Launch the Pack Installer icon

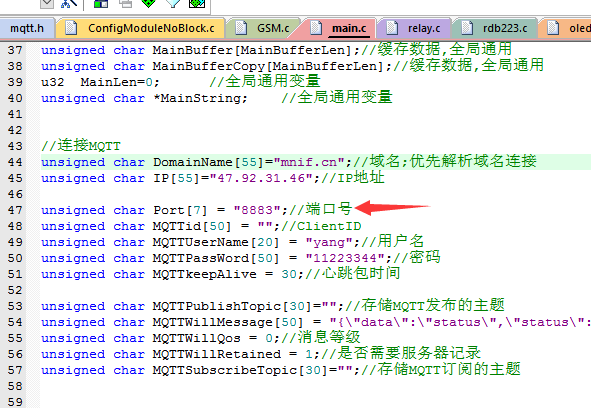click(x=196, y=3)
